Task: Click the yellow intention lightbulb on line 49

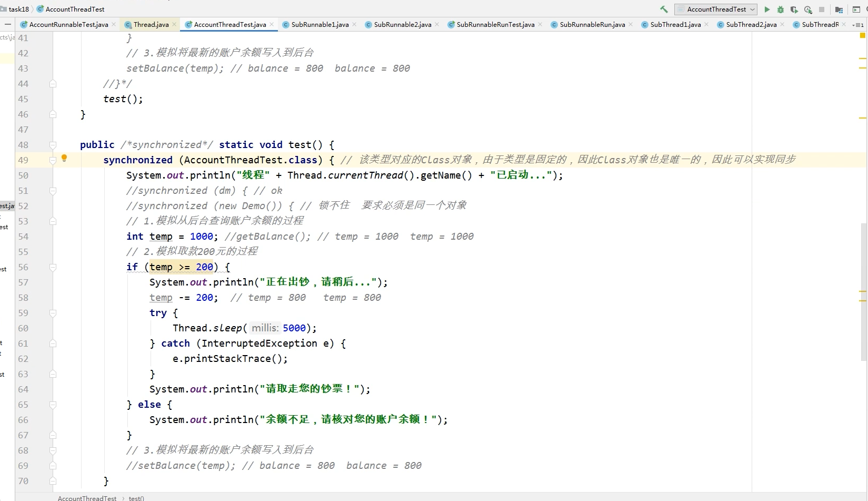Action: tap(64, 158)
